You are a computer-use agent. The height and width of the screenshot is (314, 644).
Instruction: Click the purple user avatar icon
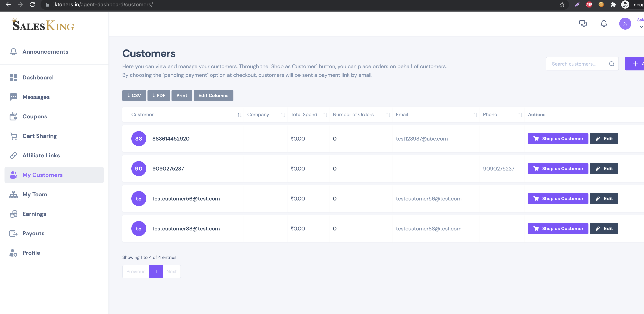pyautogui.click(x=625, y=23)
